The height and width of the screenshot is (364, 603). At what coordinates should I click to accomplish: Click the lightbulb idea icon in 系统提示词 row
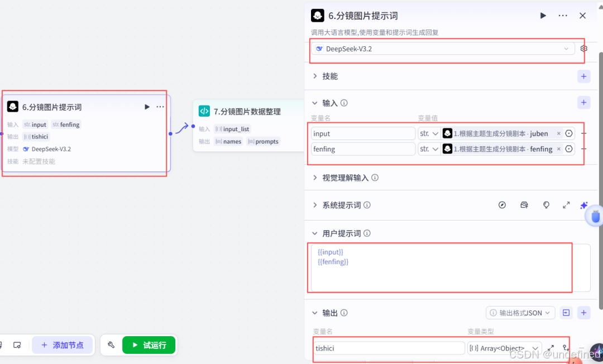click(x=546, y=205)
